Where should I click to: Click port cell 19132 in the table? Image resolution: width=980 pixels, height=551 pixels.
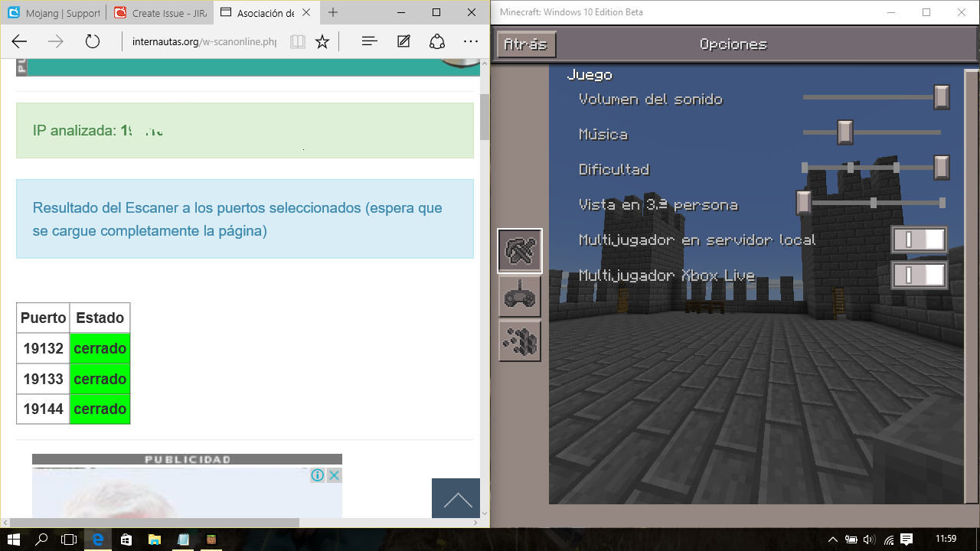point(43,349)
